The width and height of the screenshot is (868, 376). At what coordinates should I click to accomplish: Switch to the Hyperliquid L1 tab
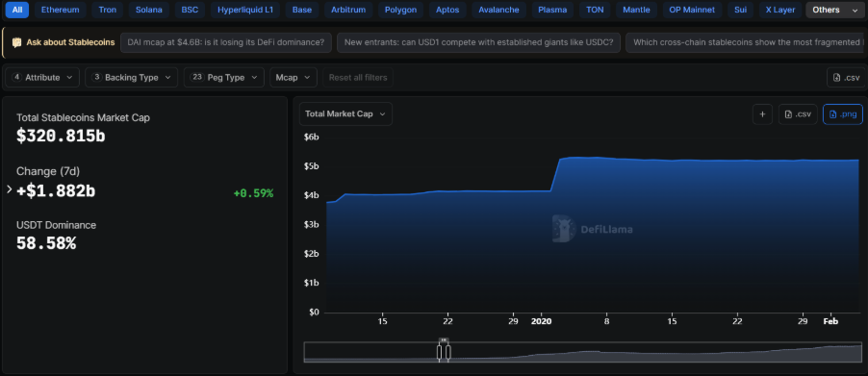point(245,10)
